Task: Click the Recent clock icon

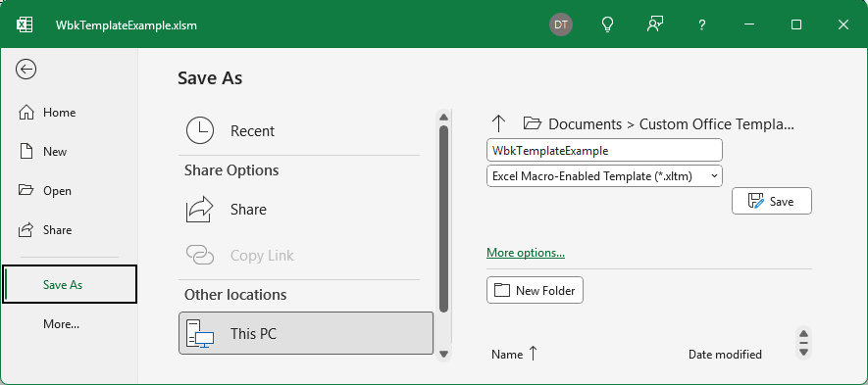Action: point(200,131)
